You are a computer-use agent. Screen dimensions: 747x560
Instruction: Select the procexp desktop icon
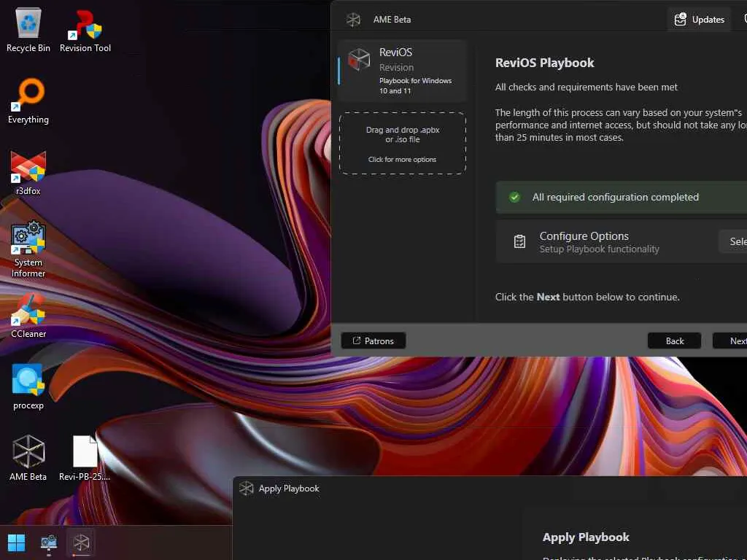28,386
